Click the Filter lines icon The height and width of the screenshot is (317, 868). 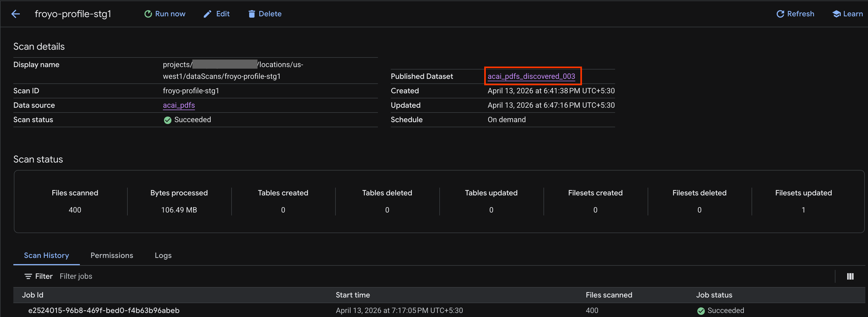click(28, 276)
